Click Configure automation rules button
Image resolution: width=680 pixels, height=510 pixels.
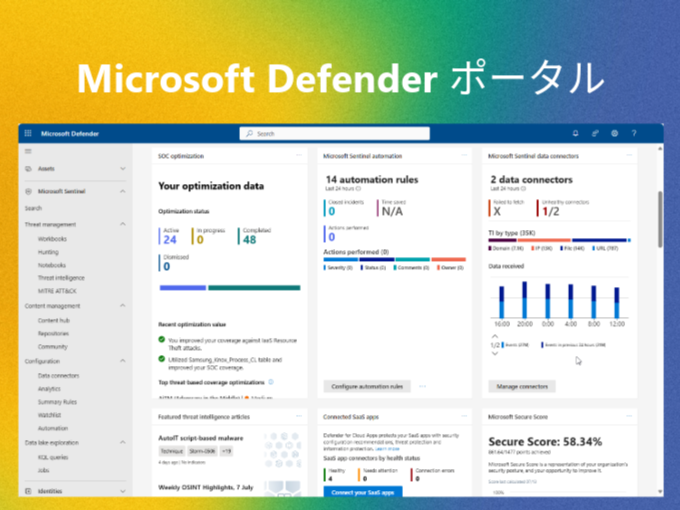(367, 386)
